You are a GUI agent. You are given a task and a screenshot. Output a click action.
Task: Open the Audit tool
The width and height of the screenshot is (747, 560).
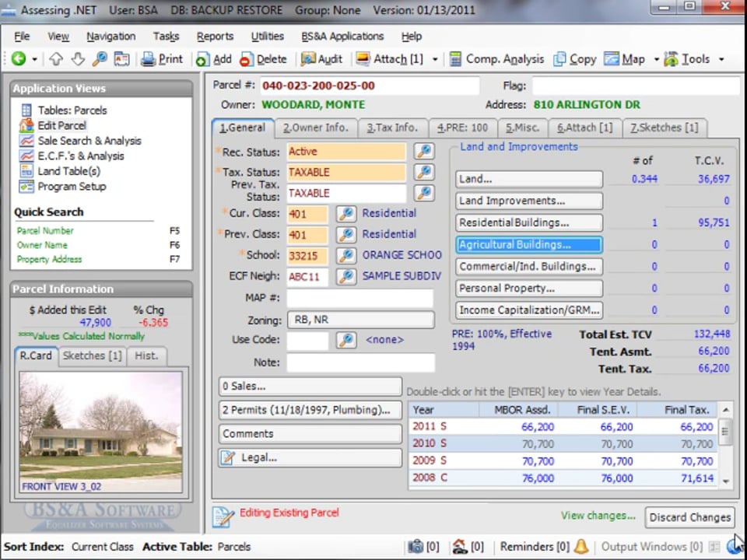[321, 59]
